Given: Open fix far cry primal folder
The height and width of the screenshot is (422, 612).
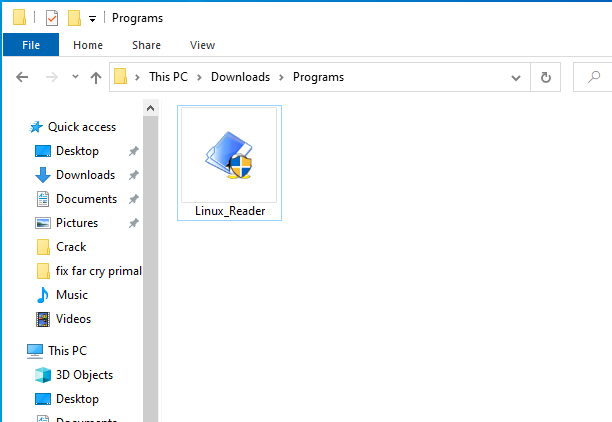Looking at the screenshot, I should (99, 271).
